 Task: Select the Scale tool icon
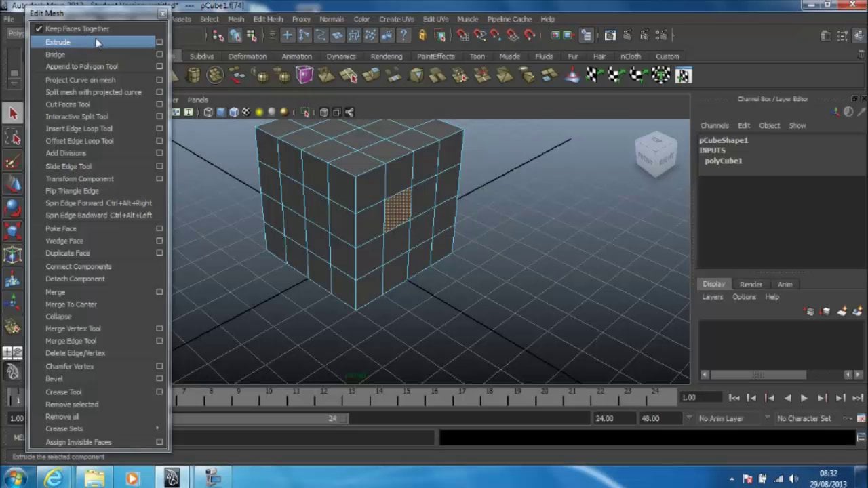coord(13,232)
